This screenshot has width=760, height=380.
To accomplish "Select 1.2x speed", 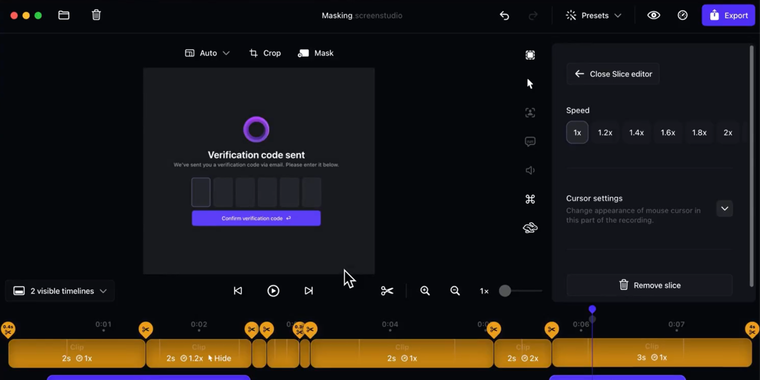I will tap(605, 132).
